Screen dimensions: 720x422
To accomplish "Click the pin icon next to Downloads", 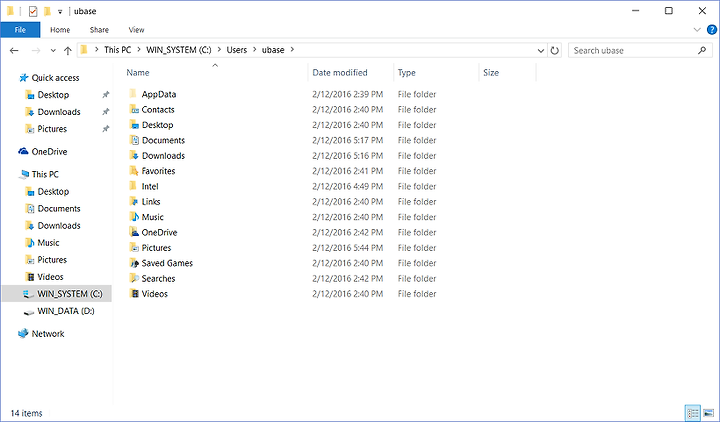I will tap(106, 112).
